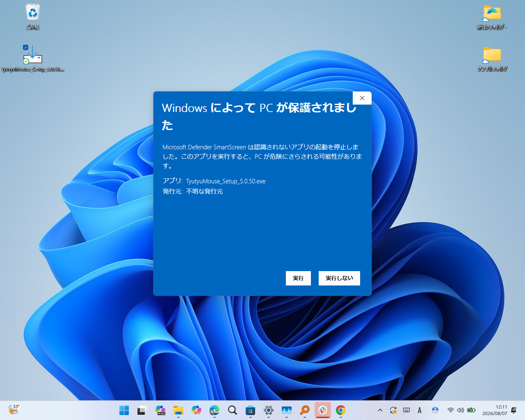525x420 pixels.
Task: Open the blue wave-graph monitor app in taskbar
Action: (x=286, y=410)
